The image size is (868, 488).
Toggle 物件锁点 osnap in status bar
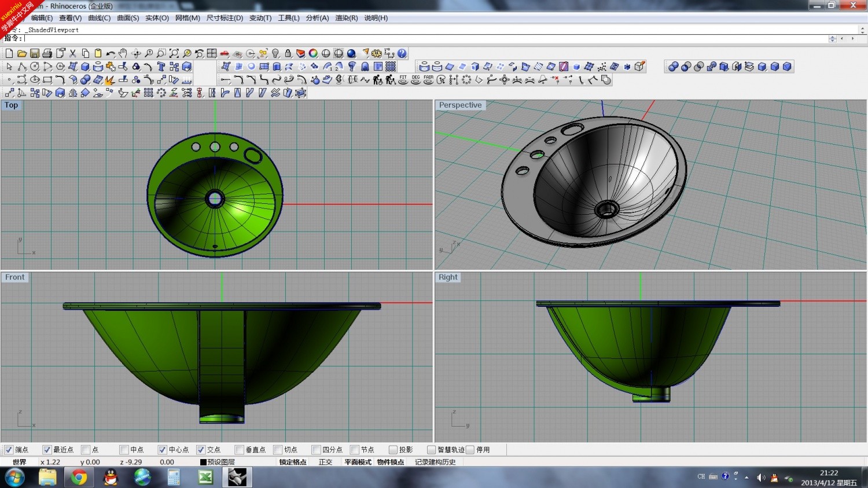(391, 462)
